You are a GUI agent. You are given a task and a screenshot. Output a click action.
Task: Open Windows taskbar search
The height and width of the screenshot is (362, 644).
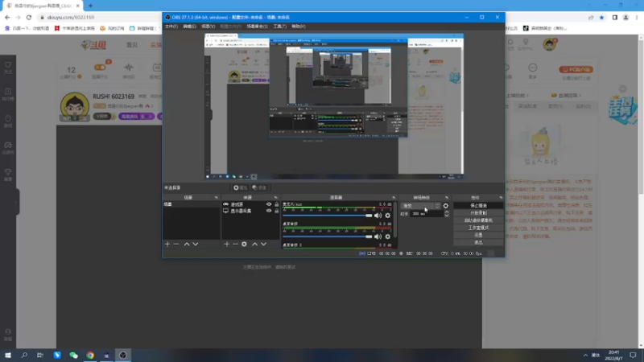(x=24, y=355)
